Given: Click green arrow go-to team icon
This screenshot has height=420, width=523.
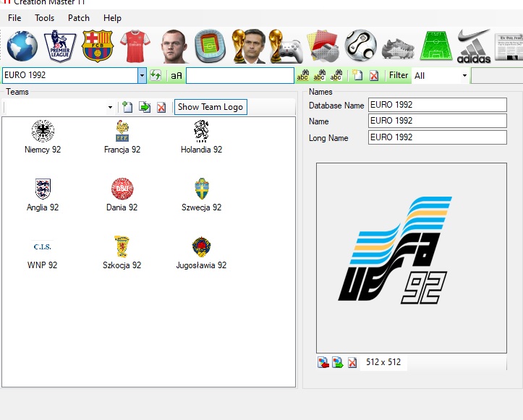Looking at the screenshot, I should tap(145, 107).
